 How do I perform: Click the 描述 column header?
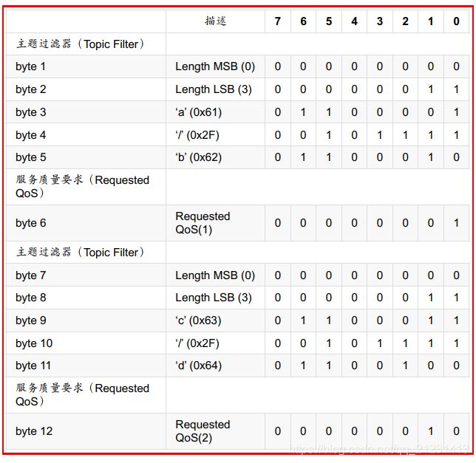215,21
